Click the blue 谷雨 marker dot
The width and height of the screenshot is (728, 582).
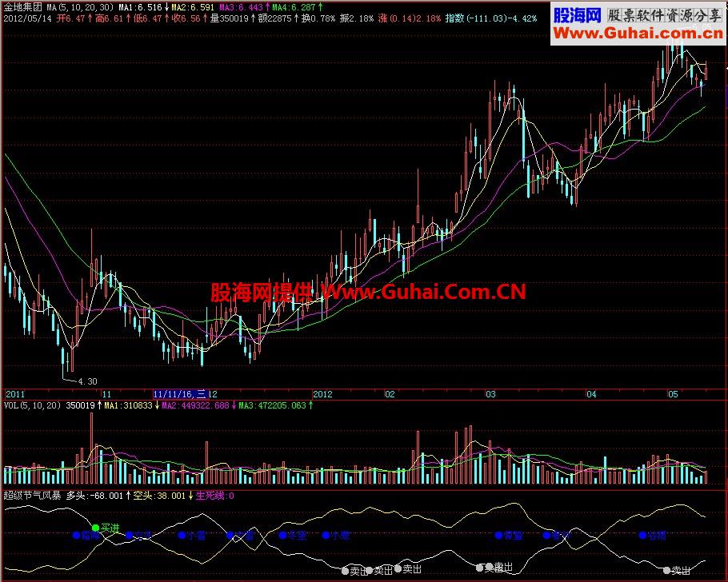click(642, 535)
